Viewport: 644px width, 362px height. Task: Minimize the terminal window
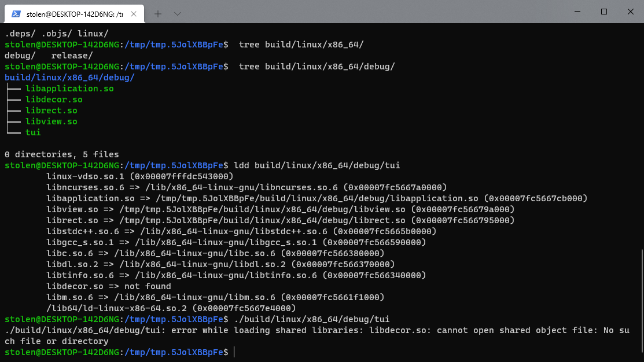[577, 12]
